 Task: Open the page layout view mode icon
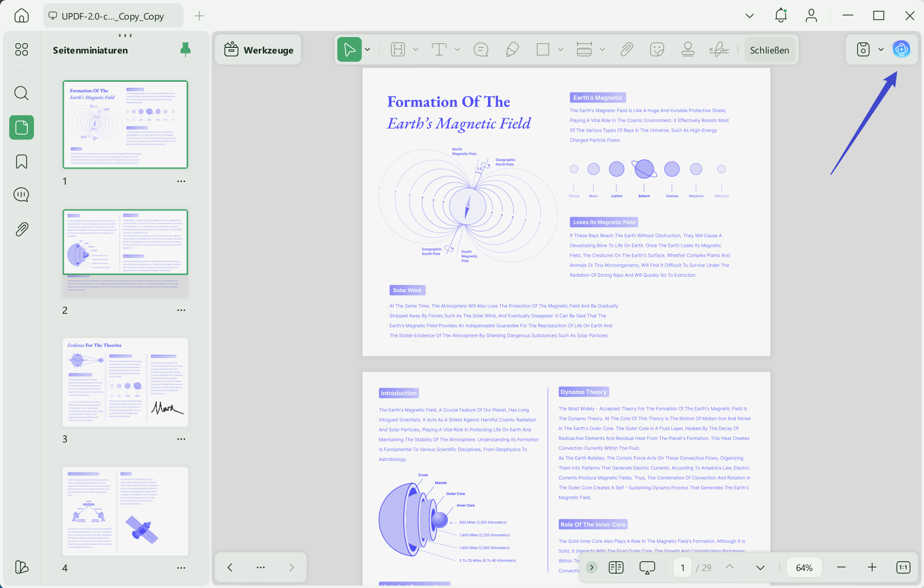616,567
